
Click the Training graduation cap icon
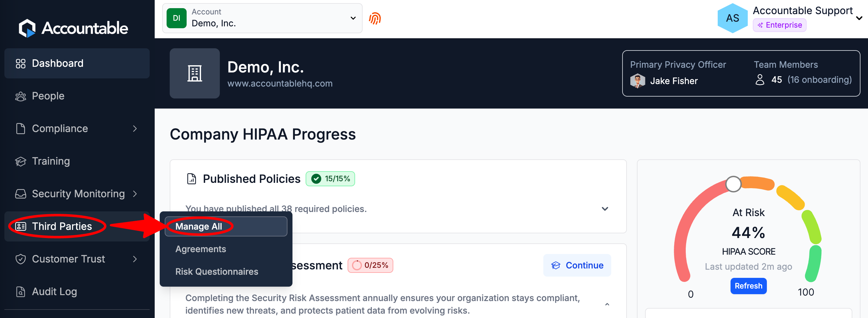click(x=21, y=162)
